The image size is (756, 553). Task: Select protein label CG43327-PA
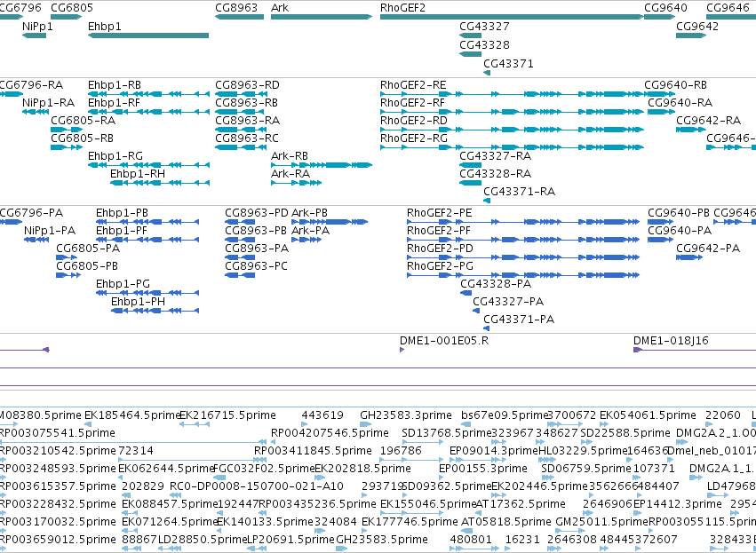click(x=508, y=302)
